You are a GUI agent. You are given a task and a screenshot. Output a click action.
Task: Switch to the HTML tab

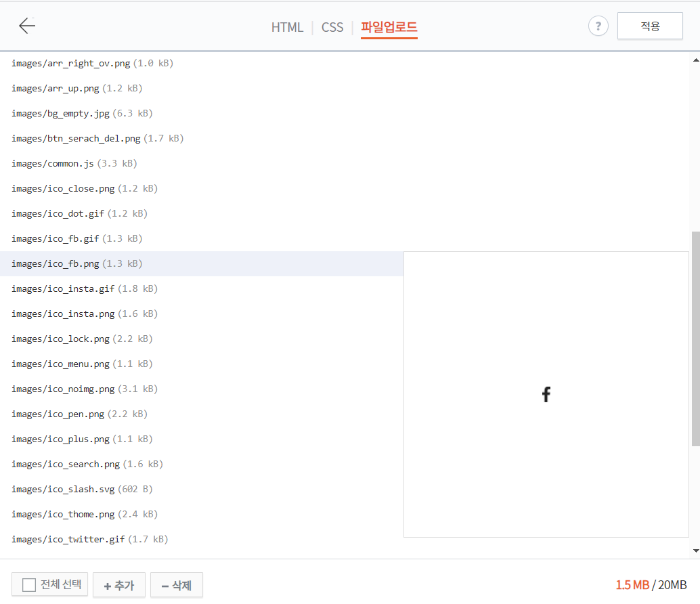(287, 27)
